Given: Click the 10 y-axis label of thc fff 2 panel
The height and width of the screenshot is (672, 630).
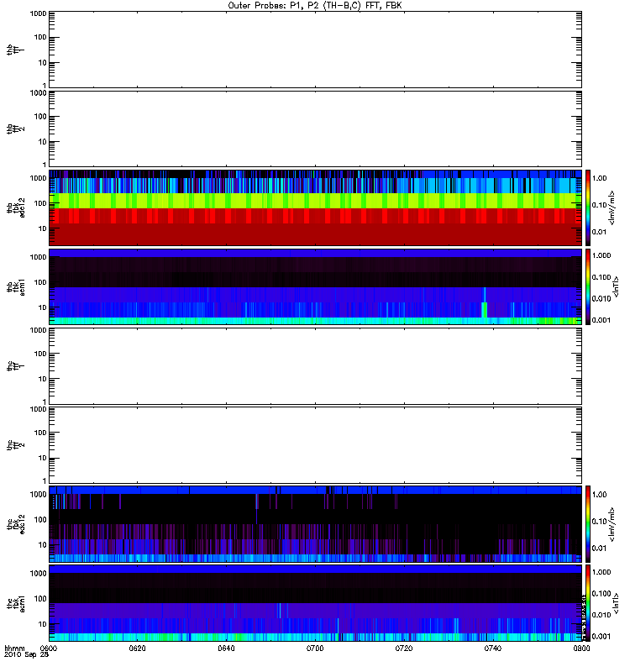Looking at the screenshot, I should [x=43, y=458].
